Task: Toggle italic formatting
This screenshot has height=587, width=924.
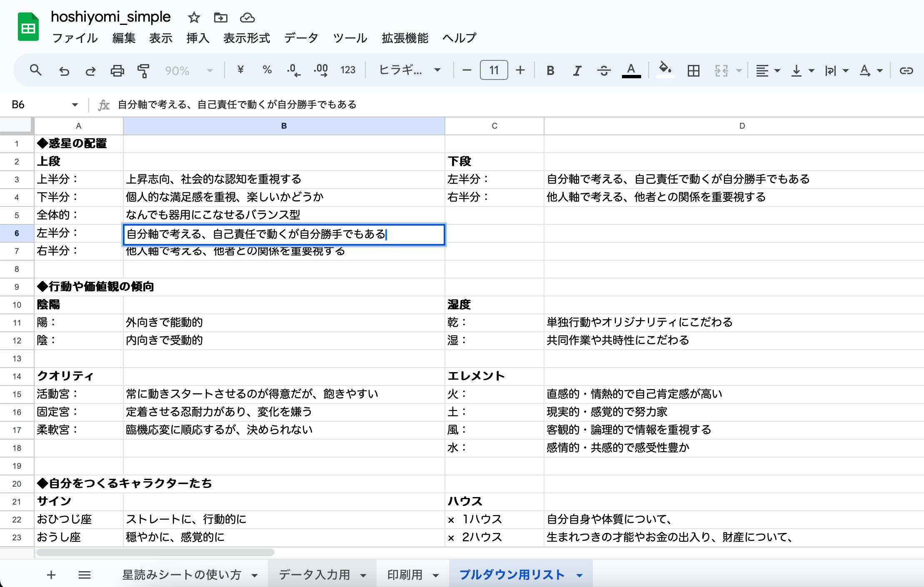Action: click(577, 71)
